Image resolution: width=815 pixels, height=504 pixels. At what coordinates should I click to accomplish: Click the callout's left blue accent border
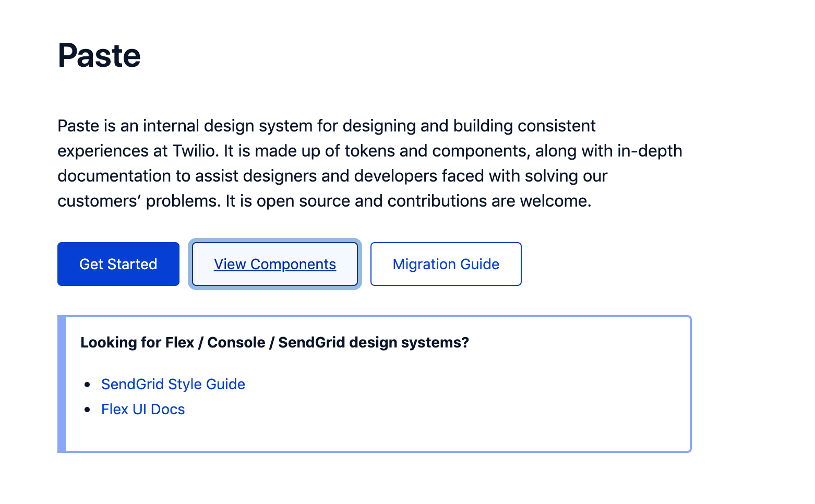(61, 383)
